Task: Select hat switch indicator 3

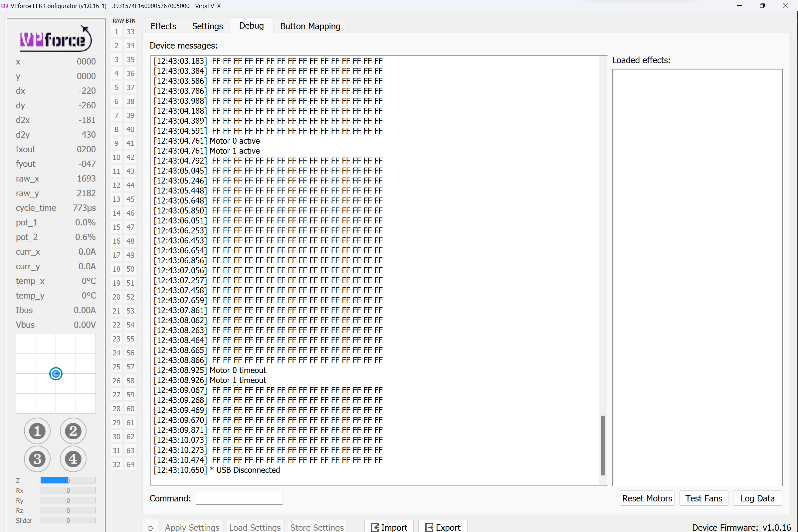Action: pos(37,459)
